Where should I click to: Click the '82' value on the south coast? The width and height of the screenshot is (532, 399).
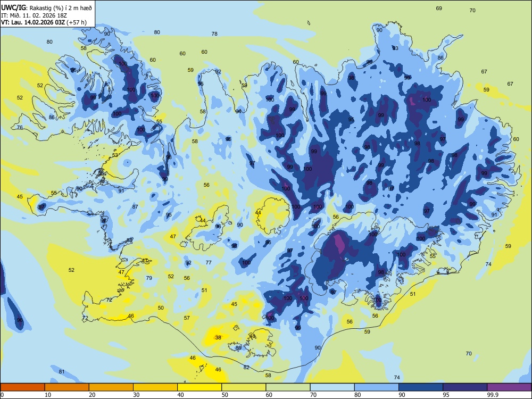coord(246,367)
